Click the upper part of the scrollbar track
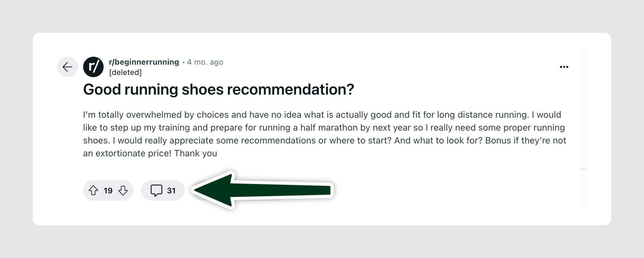The image size is (644, 258). 583,109
